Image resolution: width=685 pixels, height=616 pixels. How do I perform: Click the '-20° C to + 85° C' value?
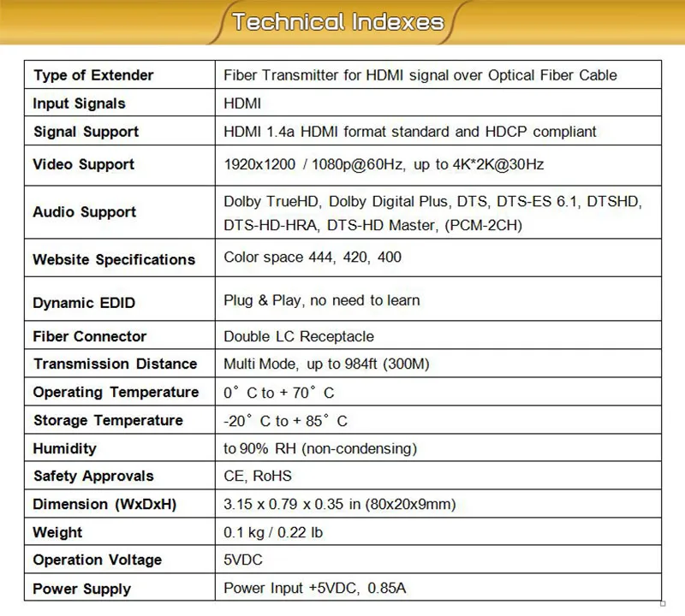(x=285, y=421)
